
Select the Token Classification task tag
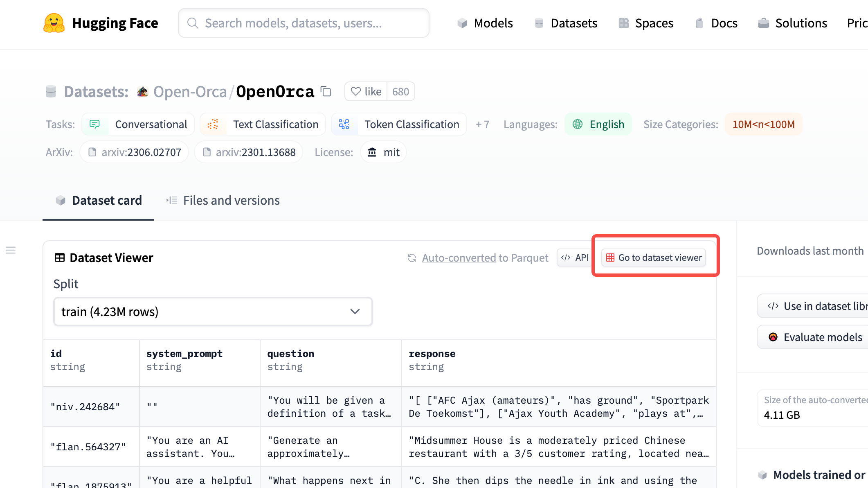click(399, 124)
